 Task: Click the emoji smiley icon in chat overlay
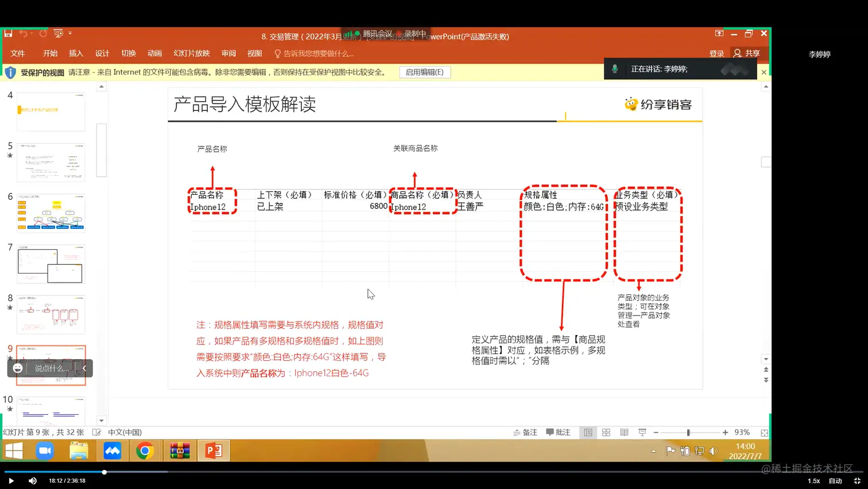(18, 368)
